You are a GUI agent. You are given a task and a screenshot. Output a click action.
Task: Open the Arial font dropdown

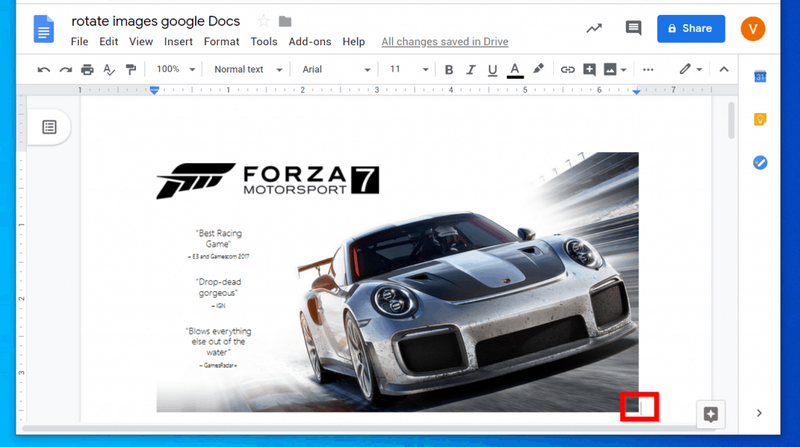(x=335, y=69)
